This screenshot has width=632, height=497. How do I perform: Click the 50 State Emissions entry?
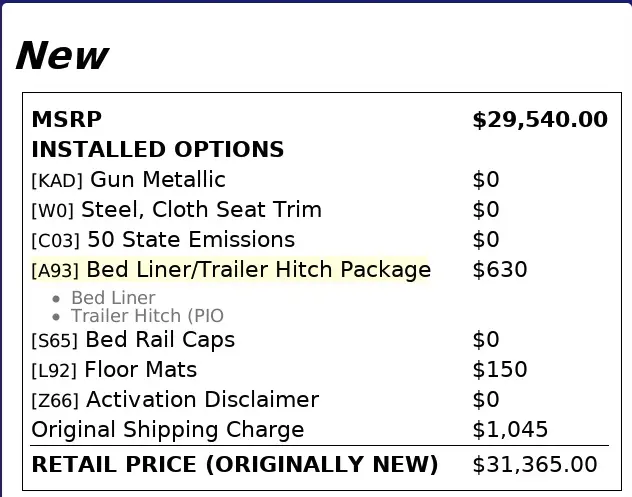click(x=191, y=239)
